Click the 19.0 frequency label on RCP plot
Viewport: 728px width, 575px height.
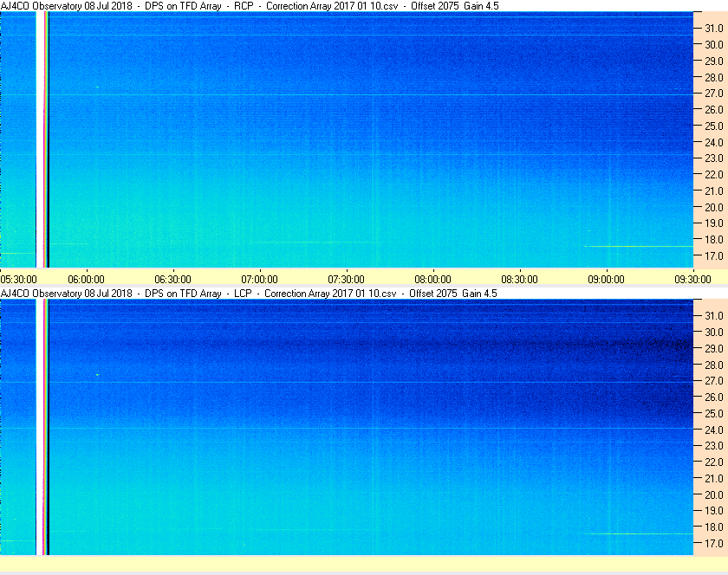714,223
